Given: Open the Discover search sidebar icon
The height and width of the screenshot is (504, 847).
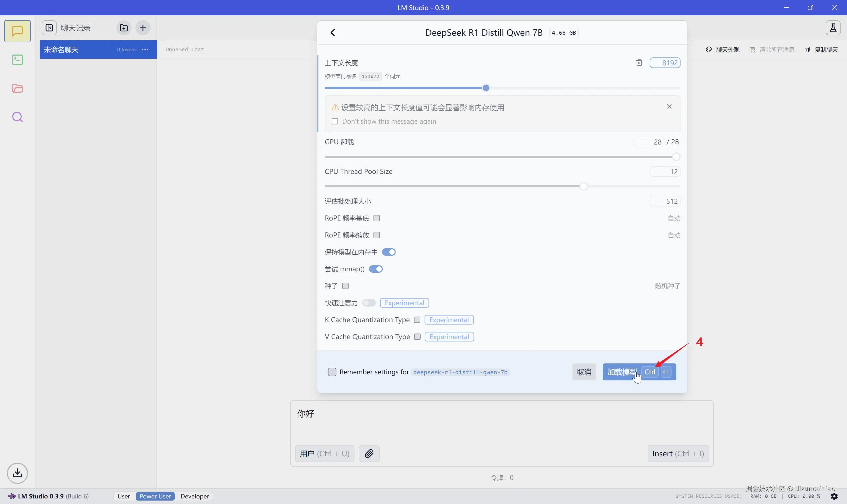Looking at the screenshot, I should pyautogui.click(x=17, y=117).
